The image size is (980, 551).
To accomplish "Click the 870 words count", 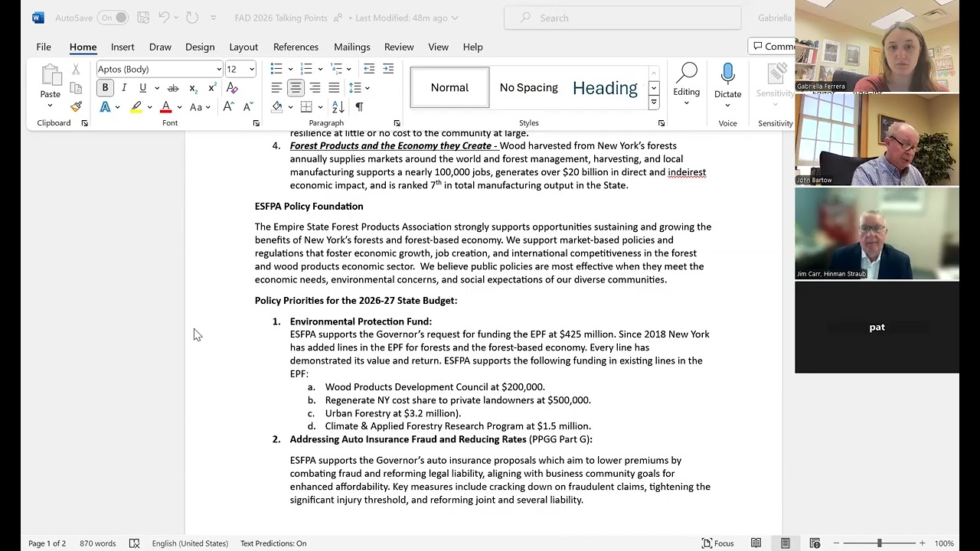I will coord(98,543).
